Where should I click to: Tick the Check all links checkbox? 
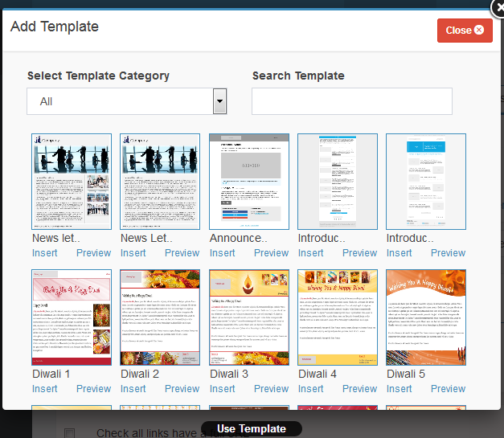coord(70,433)
